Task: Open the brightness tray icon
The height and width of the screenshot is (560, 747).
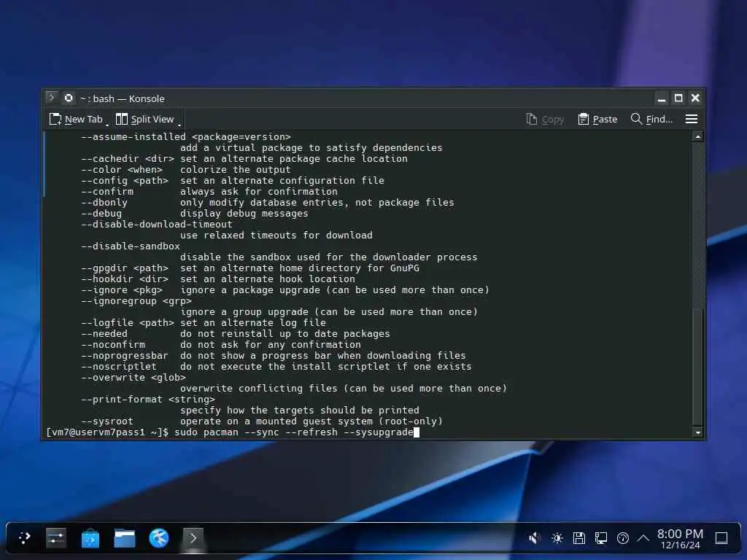Action: click(x=557, y=538)
